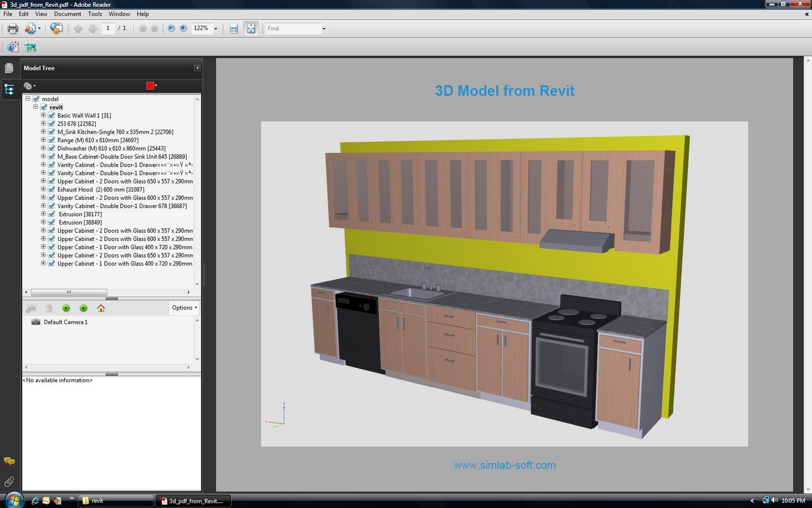
Task: Go to previous view green arrow
Action: (66, 308)
